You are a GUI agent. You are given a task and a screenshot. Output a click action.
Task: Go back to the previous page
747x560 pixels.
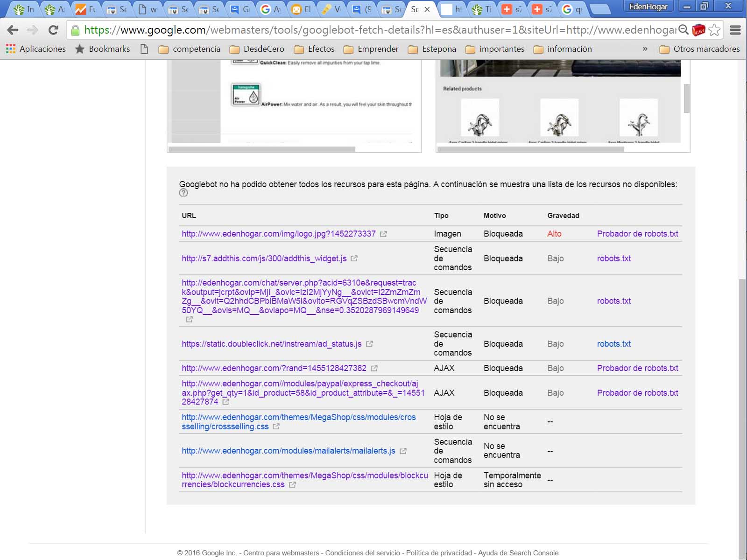click(13, 30)
